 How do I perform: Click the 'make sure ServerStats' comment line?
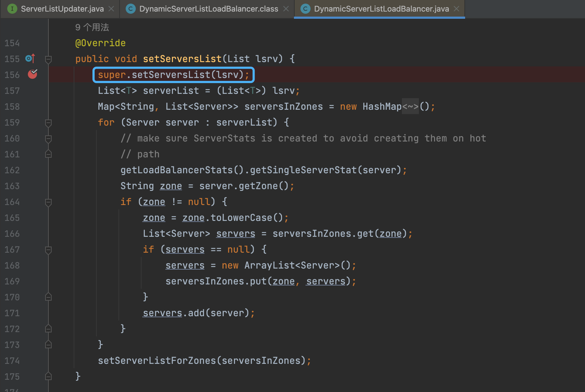tap(303, 138)
